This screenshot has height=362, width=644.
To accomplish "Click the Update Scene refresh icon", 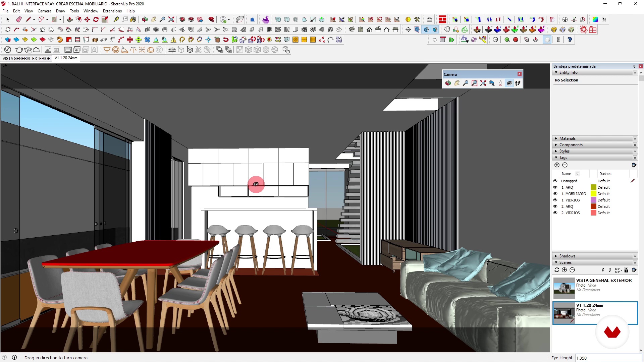I will [x=557, y=270].
